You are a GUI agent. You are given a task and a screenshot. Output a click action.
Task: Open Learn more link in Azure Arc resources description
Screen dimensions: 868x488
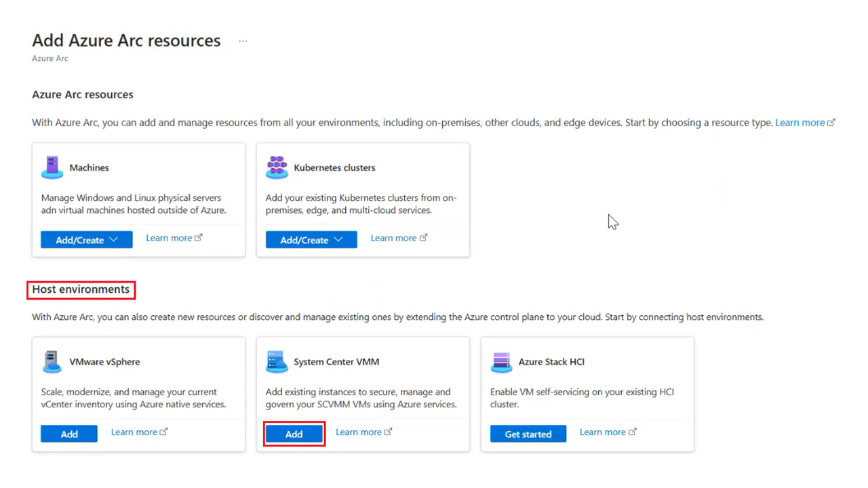800,123
